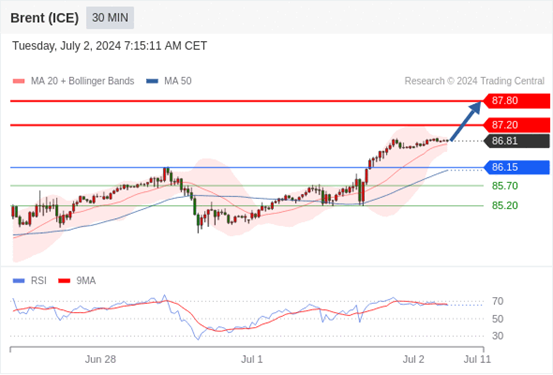This screenshot has height=375, width=553.
Task: Toggle the MA 50 legend entry
Action: [x=169, y=81]
